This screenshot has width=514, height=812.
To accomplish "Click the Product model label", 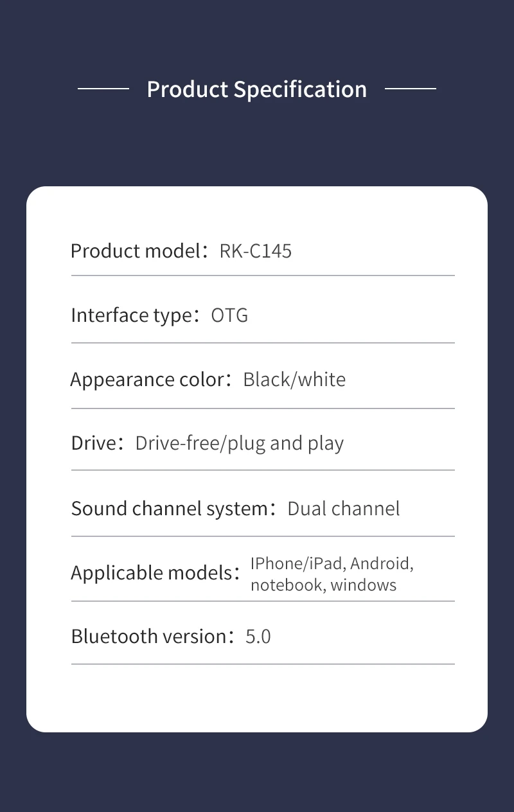I will [x=136, y=251].
